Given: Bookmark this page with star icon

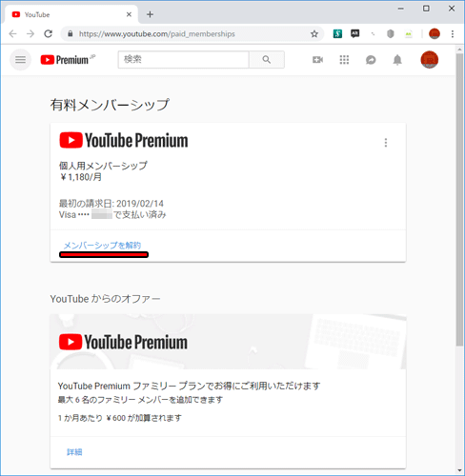Looking at the screenshot, I should point(314,33).
